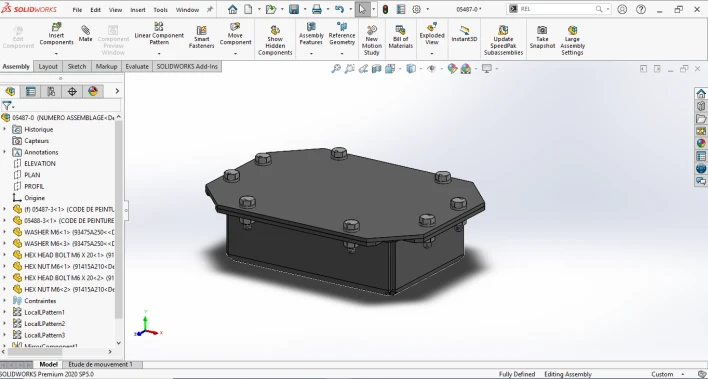Click Show Hidden Components
This screenshot has width=708, height=379.
click(275, 41)
